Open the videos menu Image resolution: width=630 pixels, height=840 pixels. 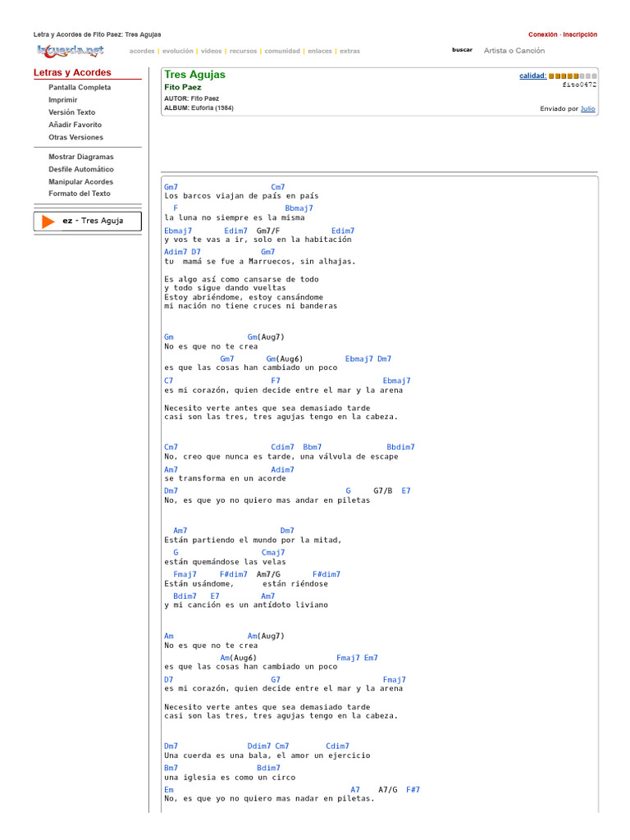pyautogui.click(x=211, y=52)
